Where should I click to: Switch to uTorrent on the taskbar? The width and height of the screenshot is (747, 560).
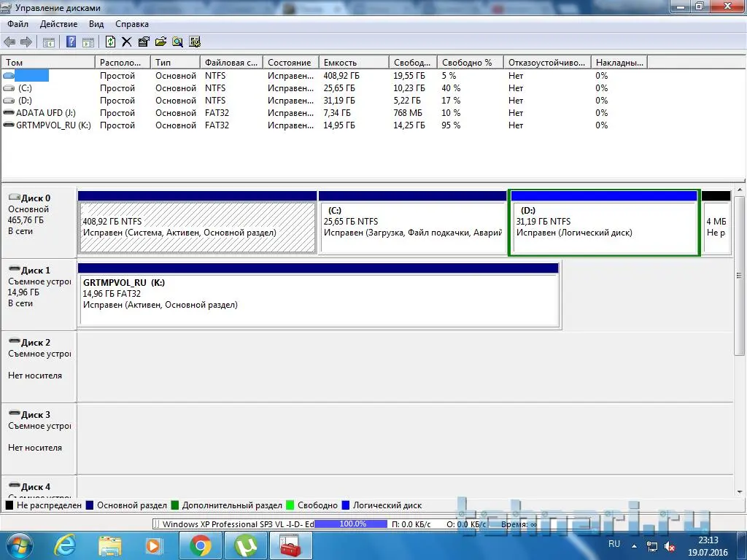245,545
